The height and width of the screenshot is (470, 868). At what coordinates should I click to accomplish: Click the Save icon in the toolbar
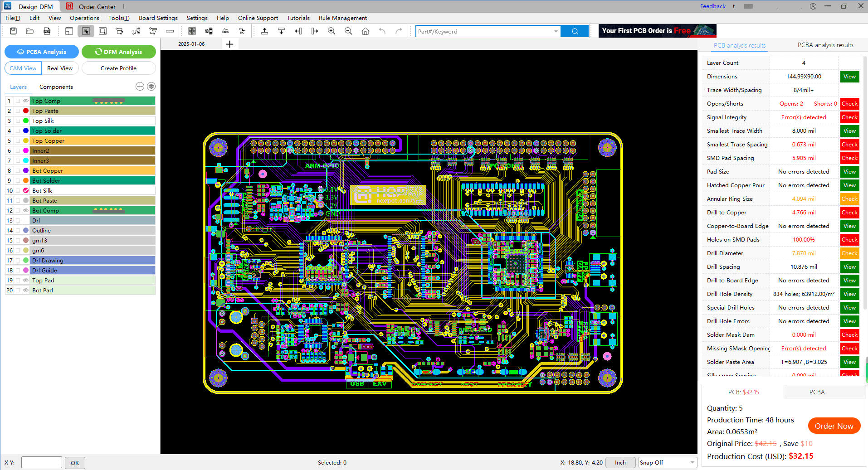click(x=13, y=31)
